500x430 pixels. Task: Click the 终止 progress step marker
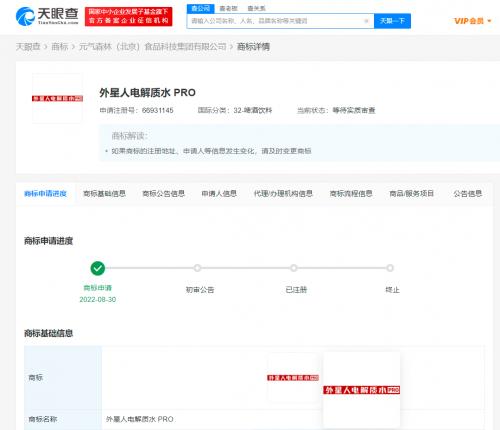[390, 268]
